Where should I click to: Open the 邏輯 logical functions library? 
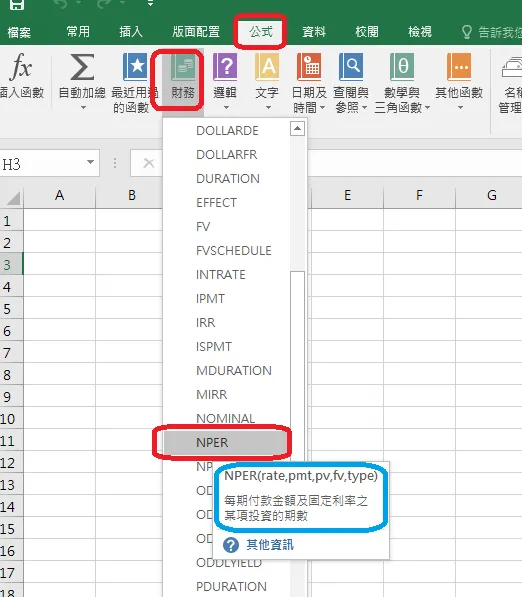(225, 67)
